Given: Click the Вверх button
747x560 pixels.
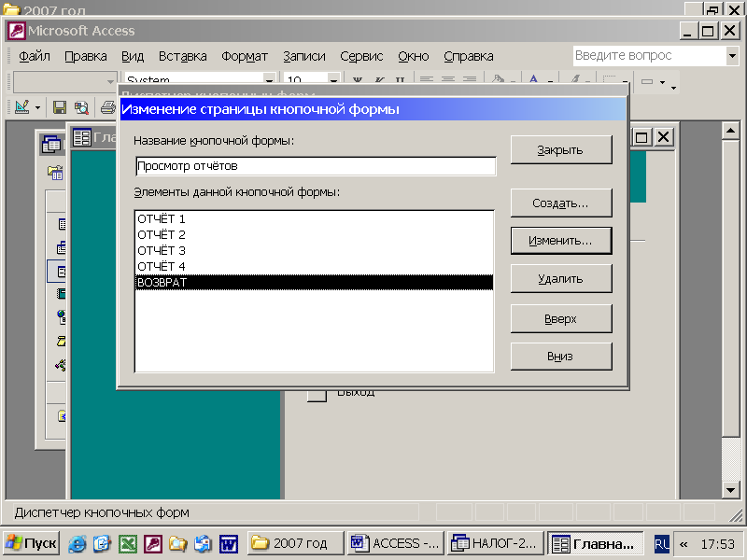Looking at the screenshot, I should click(x=561, y=318).
